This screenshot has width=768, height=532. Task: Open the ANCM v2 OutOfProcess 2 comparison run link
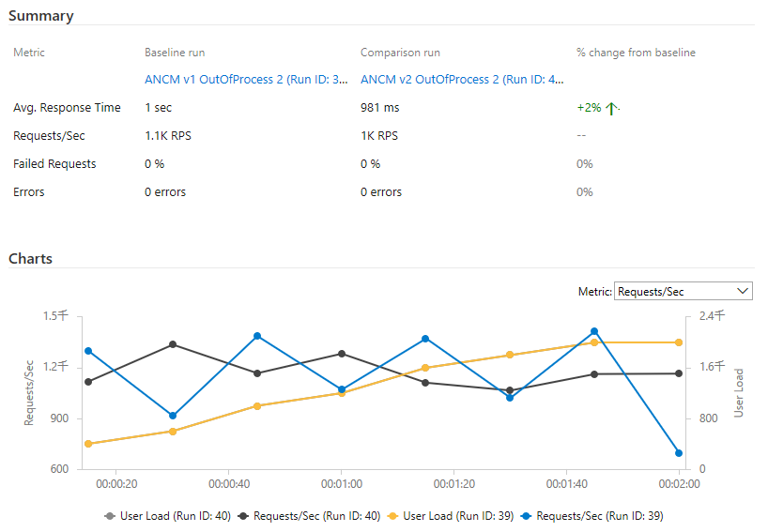(x=462, y=80)
